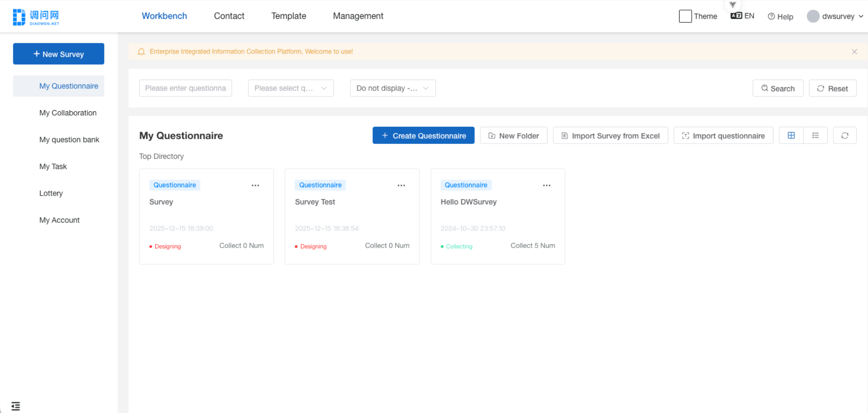Select My Collaboration in the sidebar

pyautogui.click(x=68, y=113)
